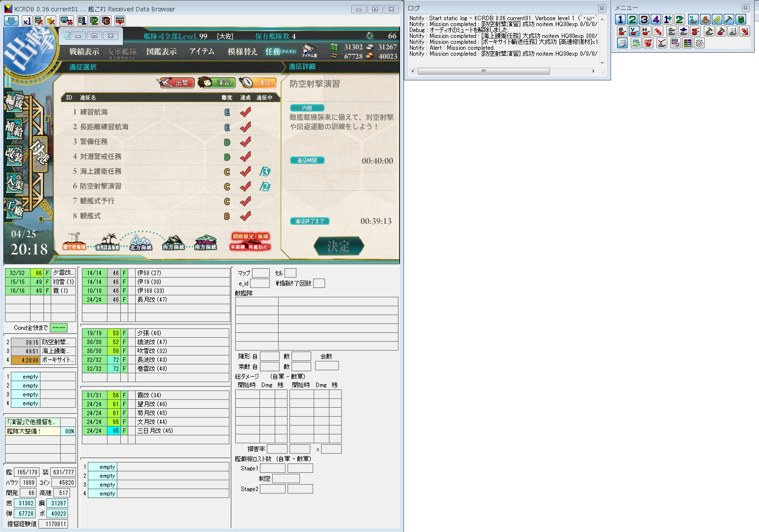Select expedition 2 長距離練習航海
This screenshot has height=532, width=759.
pos(167,127)
